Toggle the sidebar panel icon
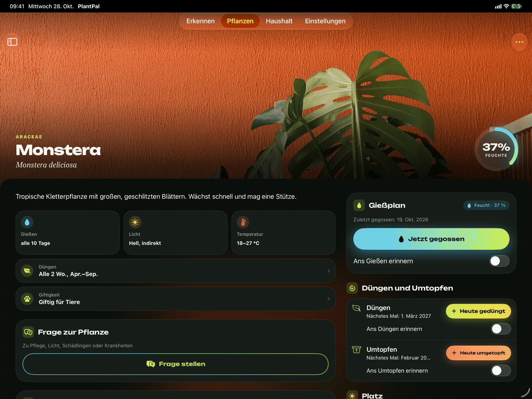Screen dimensions: 532x399 [x=13, y=42]
